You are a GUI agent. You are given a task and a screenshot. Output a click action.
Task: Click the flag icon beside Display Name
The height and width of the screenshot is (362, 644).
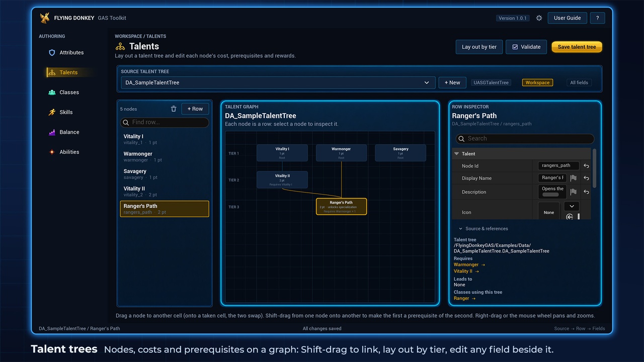573,178
